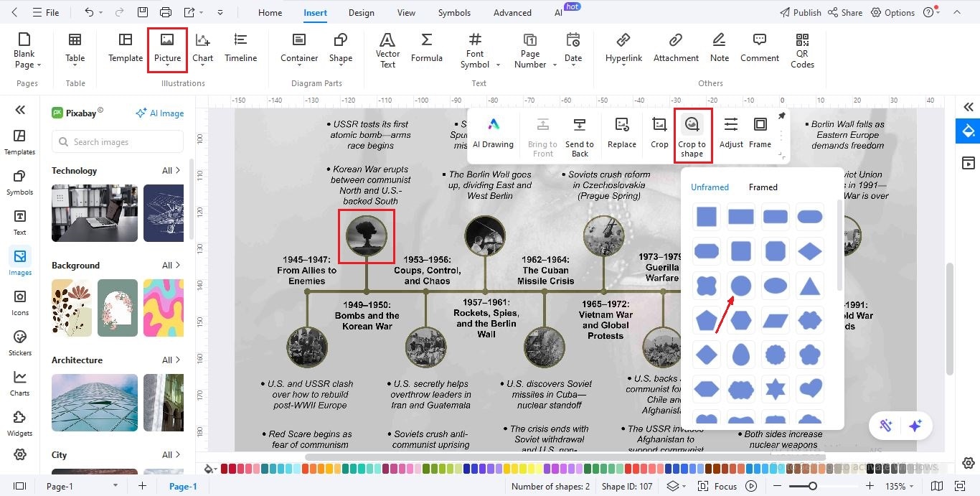Screen dimensions: 980x496
Task: Search images in Pixabay field
Action: coord(118,142)
